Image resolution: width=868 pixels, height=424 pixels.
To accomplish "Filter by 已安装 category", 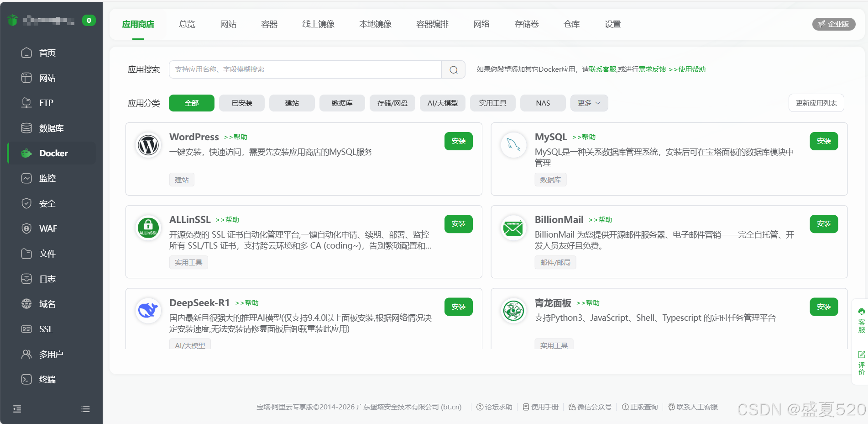I will [242, 103].
